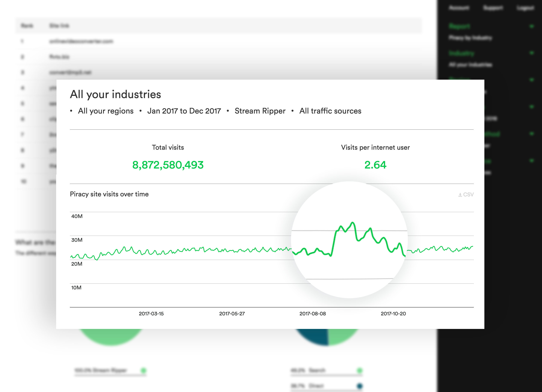Click the dark blue slice of pie chart
Screen dimensions: 542x392
(315, 336)
